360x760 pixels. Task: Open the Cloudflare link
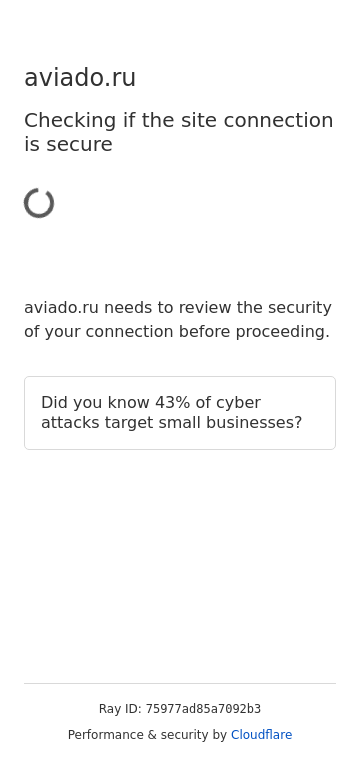tap(261, 735)
